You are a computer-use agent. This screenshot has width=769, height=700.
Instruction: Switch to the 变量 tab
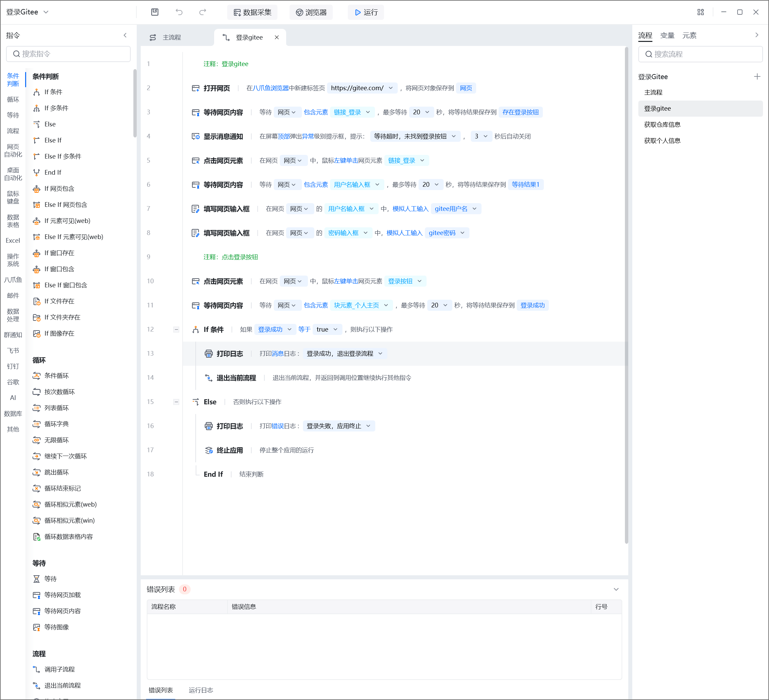667,36
